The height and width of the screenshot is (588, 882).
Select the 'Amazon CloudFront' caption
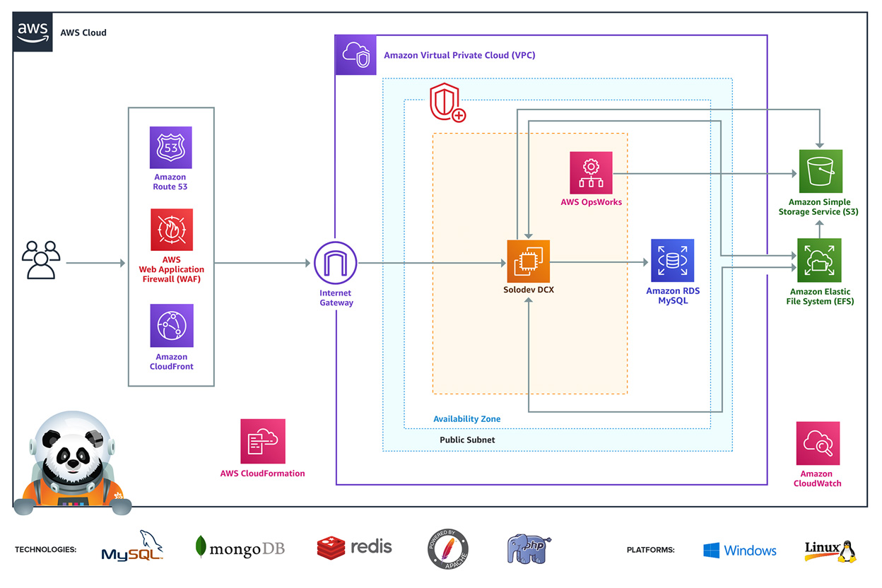[172, 362]
